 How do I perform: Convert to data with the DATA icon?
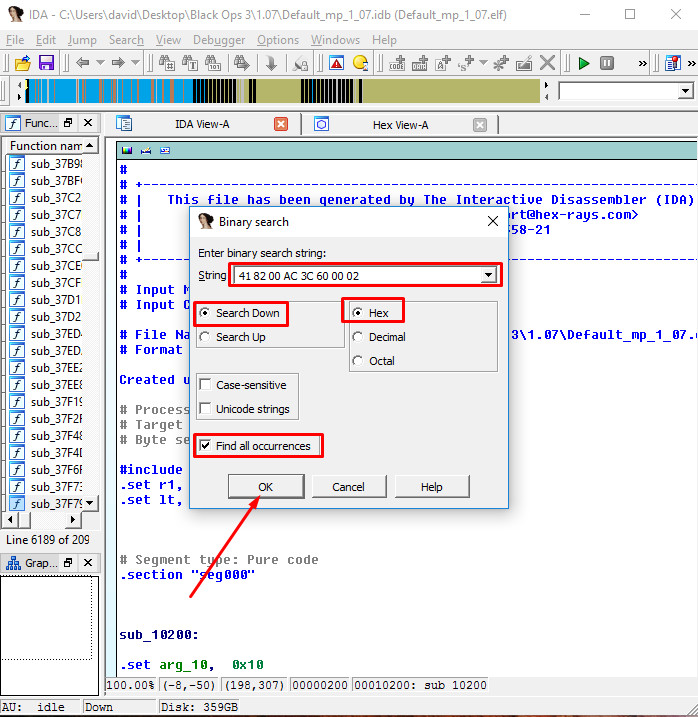pyautogui.click(x=419, y=63)
